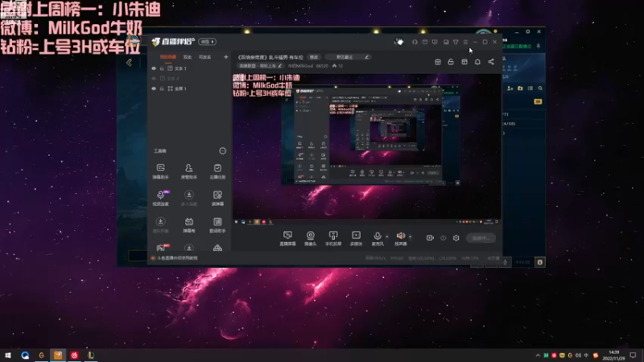Open the orange highlighted taskbar application
644x362 pixels.
[x=58, y=356]
